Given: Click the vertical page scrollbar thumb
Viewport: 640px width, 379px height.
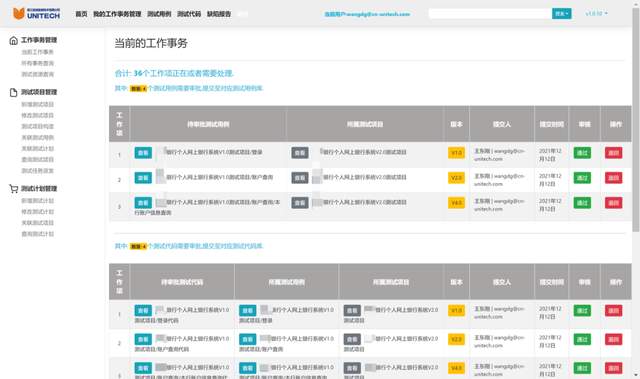Looking at the screenshot, I should pos(636,120).
